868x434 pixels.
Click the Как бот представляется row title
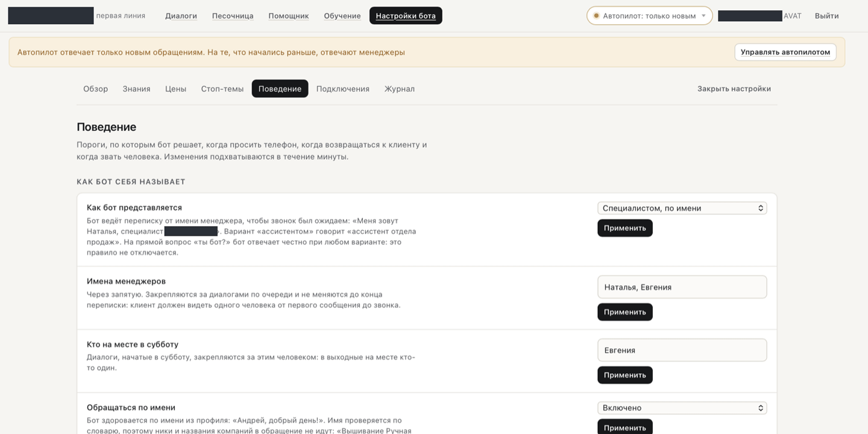[x=134, y=207]
